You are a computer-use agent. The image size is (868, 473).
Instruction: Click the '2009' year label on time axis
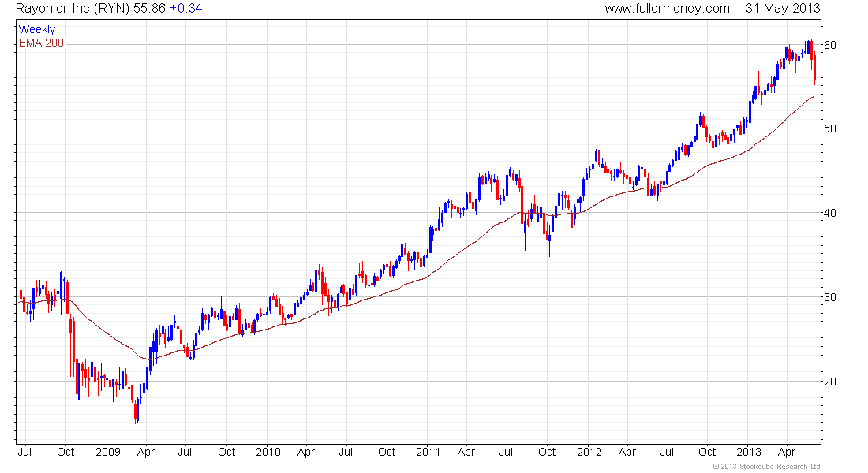pyautogui.click(x=108, y=452)
